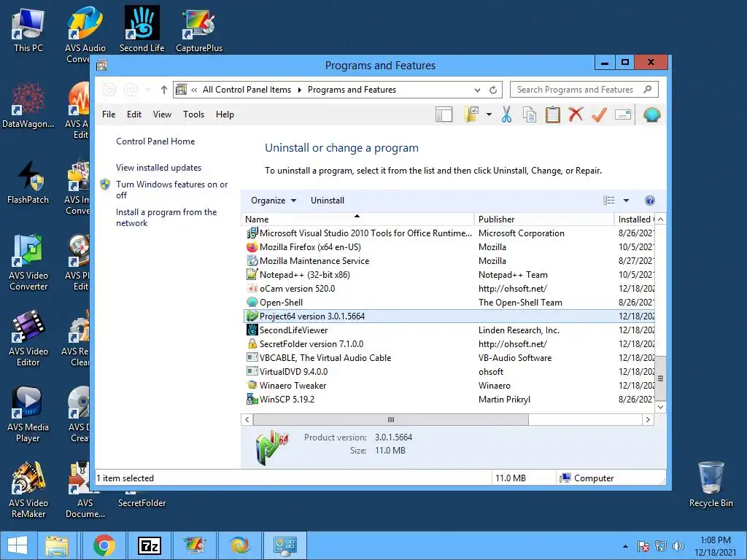Click the Cut scissors toolbar icon
The width and height of the screenshot is (747, 560).
click(506, 114)
